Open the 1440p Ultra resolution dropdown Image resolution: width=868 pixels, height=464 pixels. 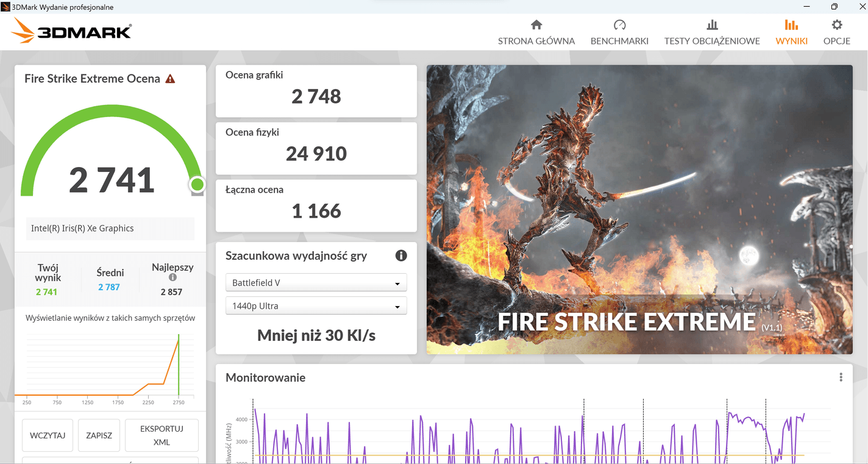tap(316, 306)
